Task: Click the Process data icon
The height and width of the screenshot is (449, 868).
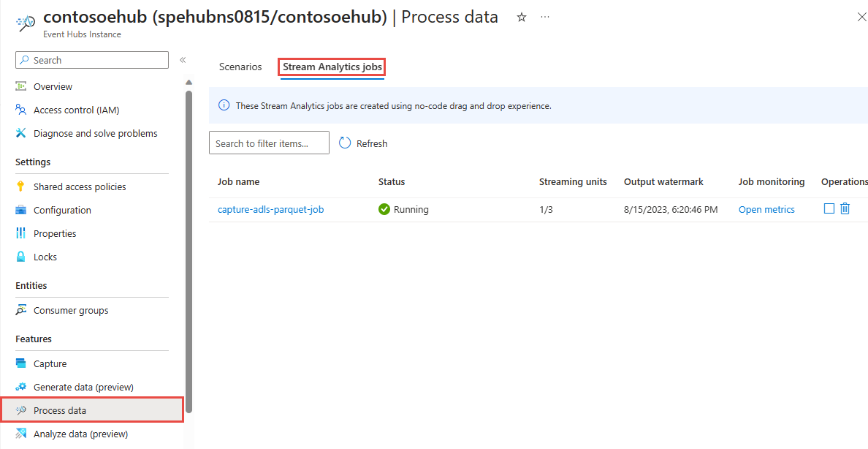Action: 21,410
